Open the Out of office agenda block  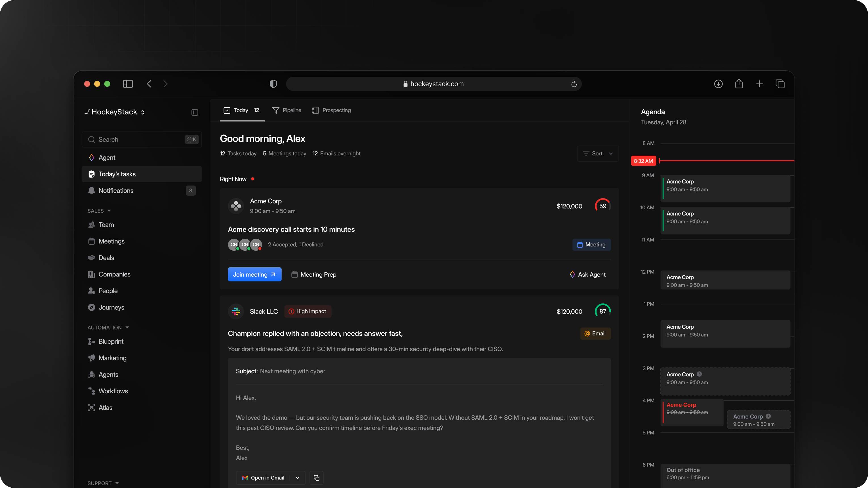tap(725, 475)
